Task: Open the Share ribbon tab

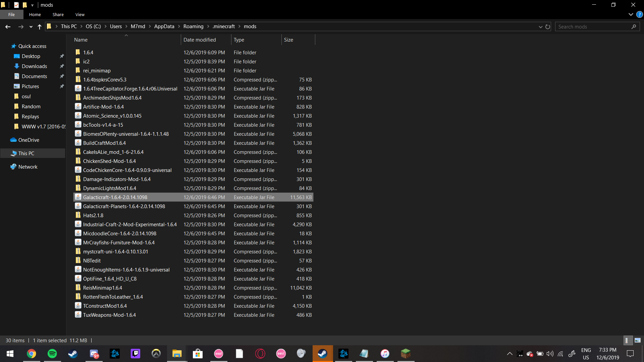Action: pyautogui.click(x=58, y=14)
